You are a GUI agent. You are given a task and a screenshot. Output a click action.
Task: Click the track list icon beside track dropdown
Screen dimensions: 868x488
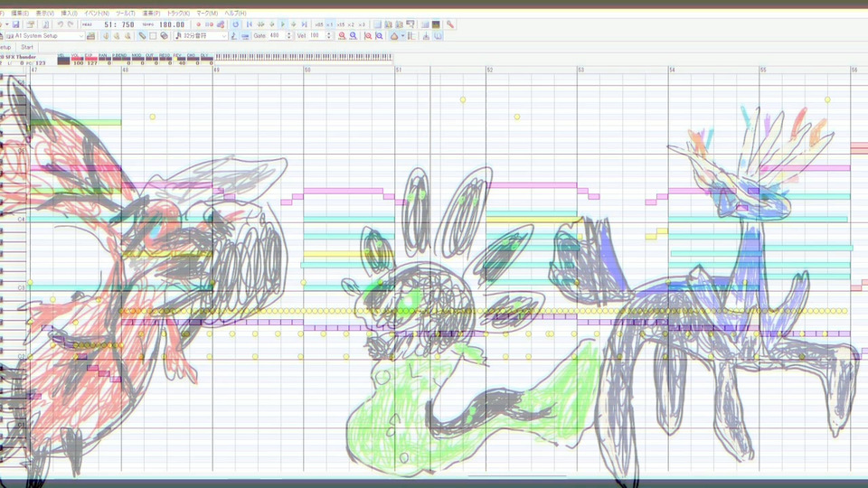[90, 35]
